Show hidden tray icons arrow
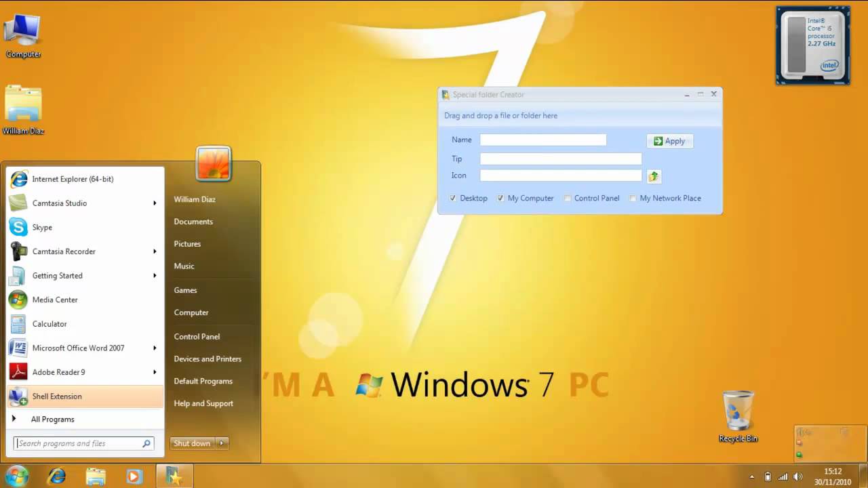868x488 pixels. point(751,476)
